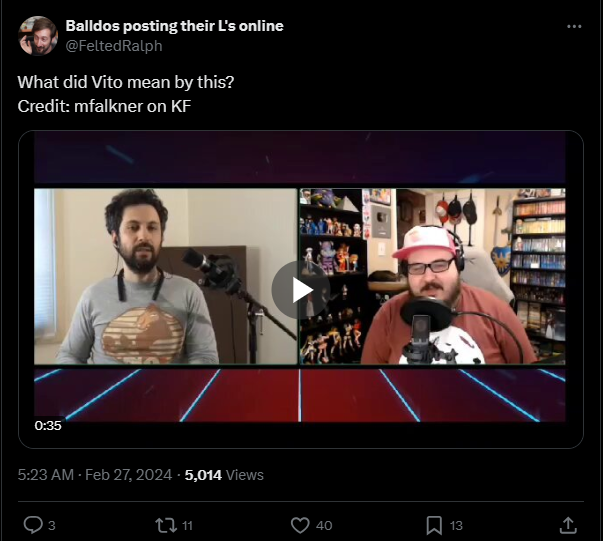Screen dimensions: 603x541
Task: Open the @FeltedRalph handle link
Action: coord(114,46)
